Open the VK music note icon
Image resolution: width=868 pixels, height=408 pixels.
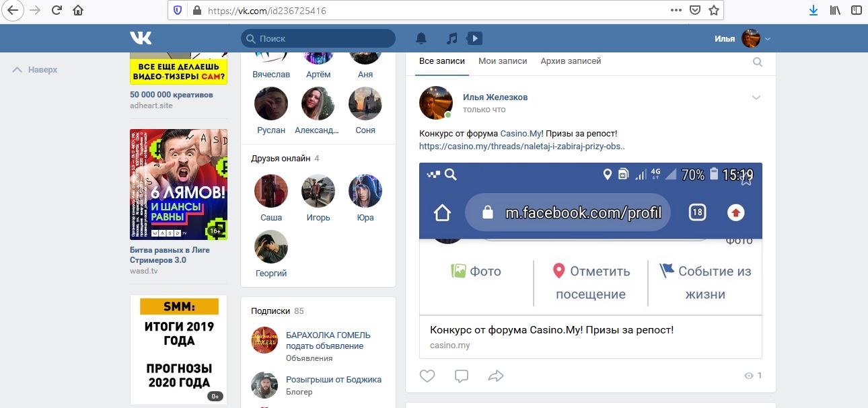[x=452, y=38]
